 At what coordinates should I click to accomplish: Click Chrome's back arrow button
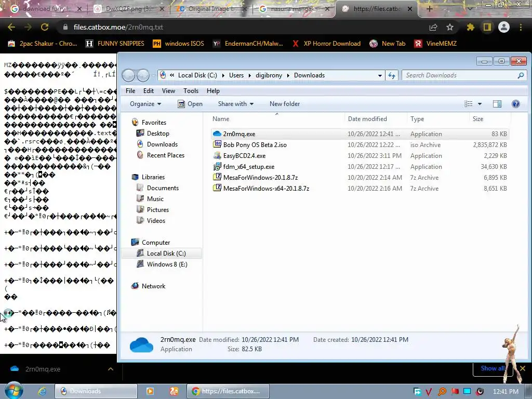11,27
